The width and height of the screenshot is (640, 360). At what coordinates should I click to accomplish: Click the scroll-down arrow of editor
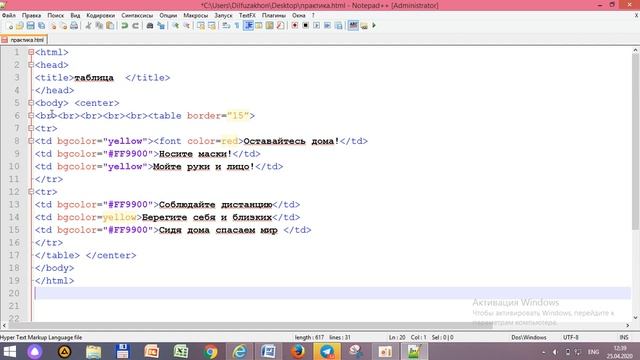(636, 318)
